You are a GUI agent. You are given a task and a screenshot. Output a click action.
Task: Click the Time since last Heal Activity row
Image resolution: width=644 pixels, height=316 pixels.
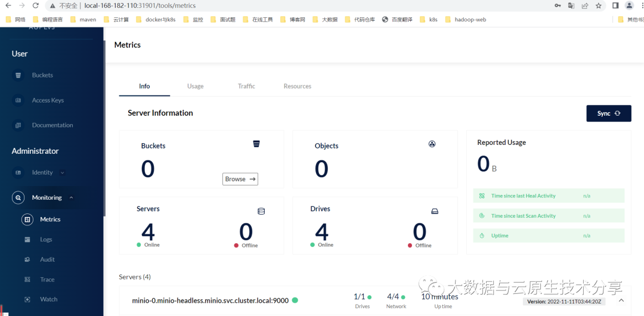549,196
